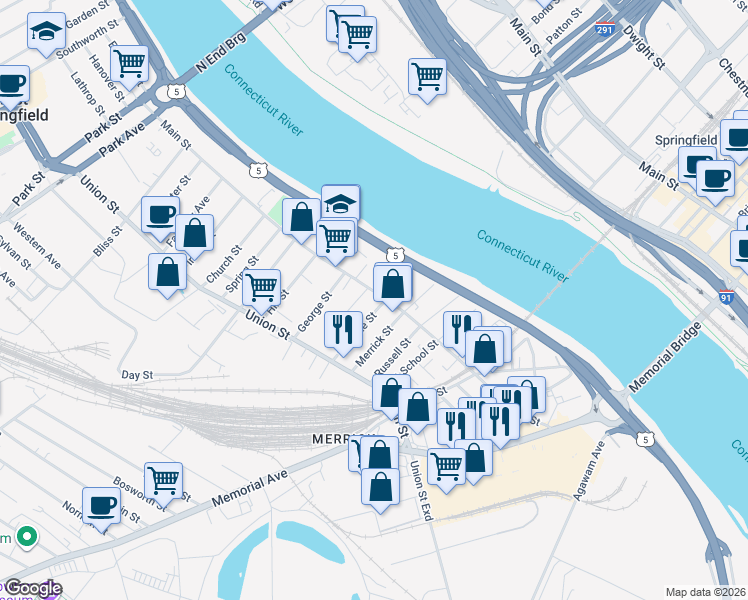Click the Map data copyright text

[706, 592]
